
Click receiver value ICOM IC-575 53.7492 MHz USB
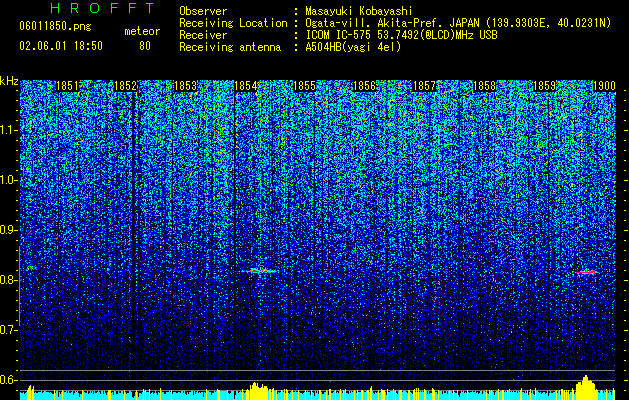(401, 35)
